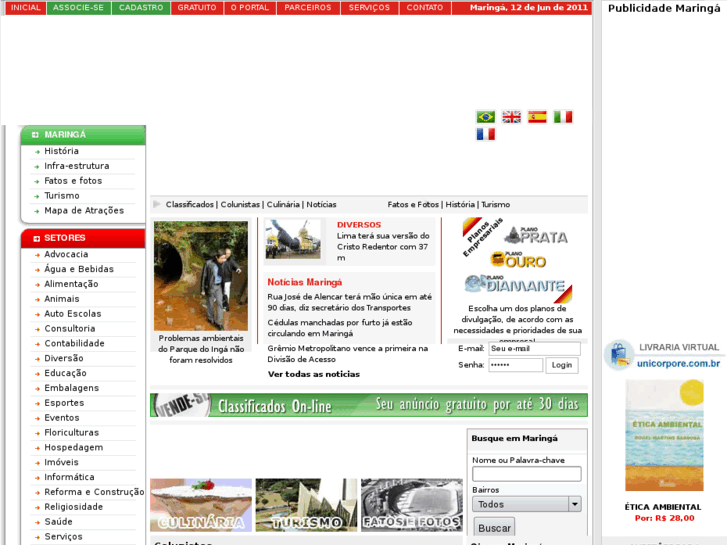Open the Saúde sector link
This screenshot has width=727, height=545.
[x=58, y=521]
